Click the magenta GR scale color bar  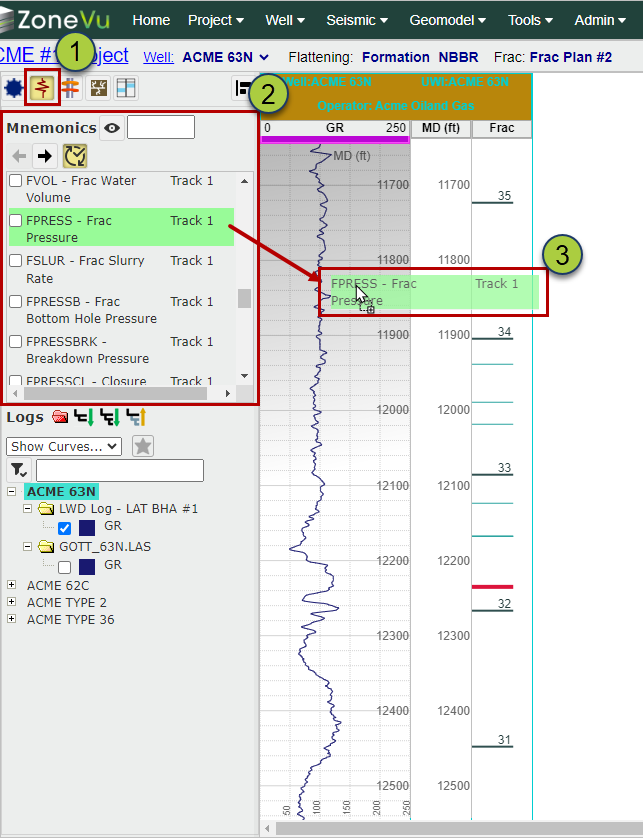[335, 140]
